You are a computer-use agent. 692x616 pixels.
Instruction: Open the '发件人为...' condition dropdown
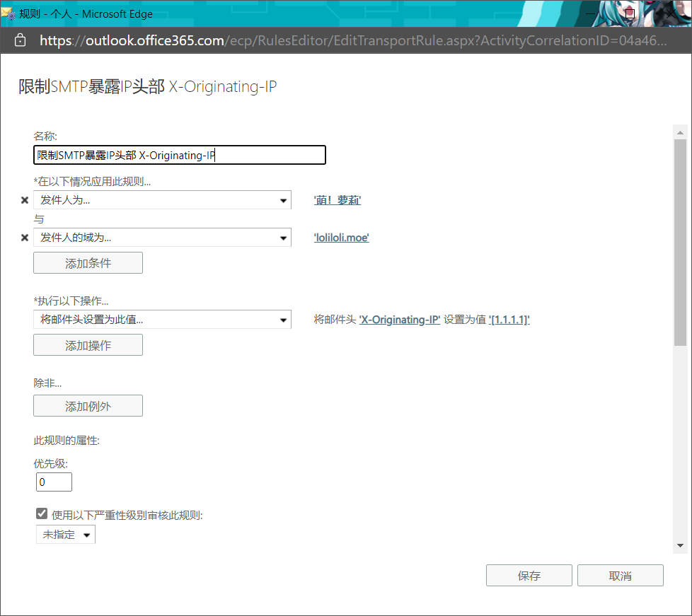click(x=162, y=200)
